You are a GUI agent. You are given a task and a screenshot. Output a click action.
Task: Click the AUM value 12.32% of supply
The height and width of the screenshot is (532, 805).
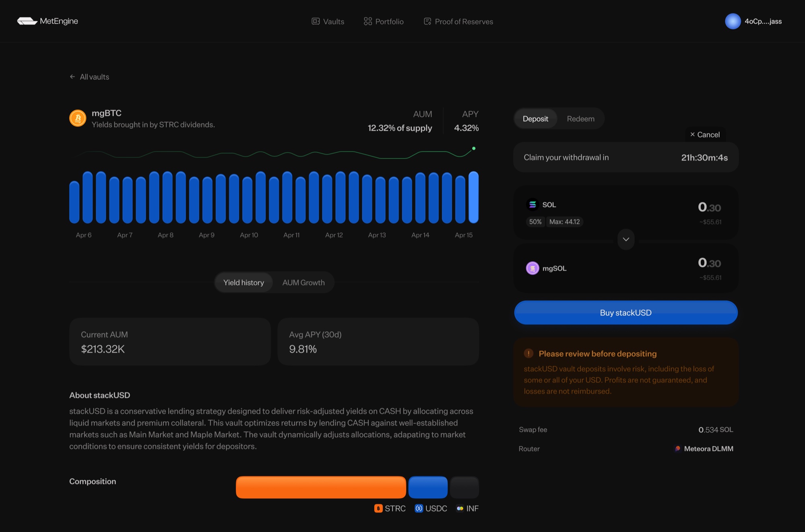(x=400, y=128)
